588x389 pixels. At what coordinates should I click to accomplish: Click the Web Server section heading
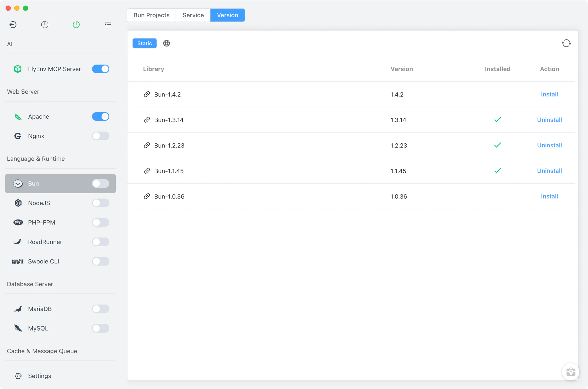pyautogui.click(x=23, y=92)
